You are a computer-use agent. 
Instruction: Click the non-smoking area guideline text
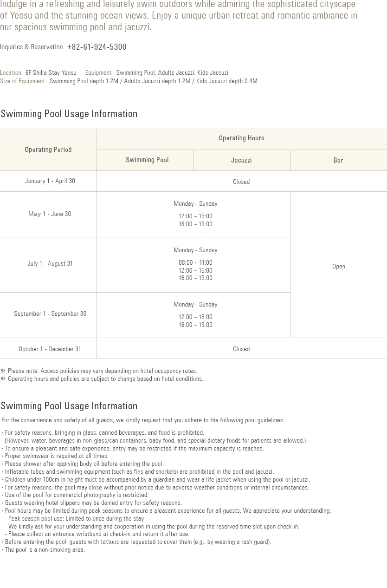(45, 550)
